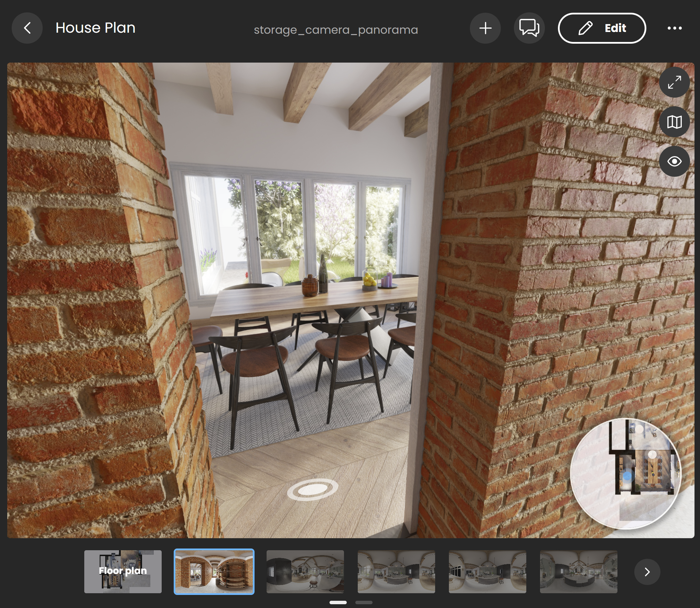This screenshot has width=700, height=608.
Task: Expand panorama to fullscreen
Action: 675,83
